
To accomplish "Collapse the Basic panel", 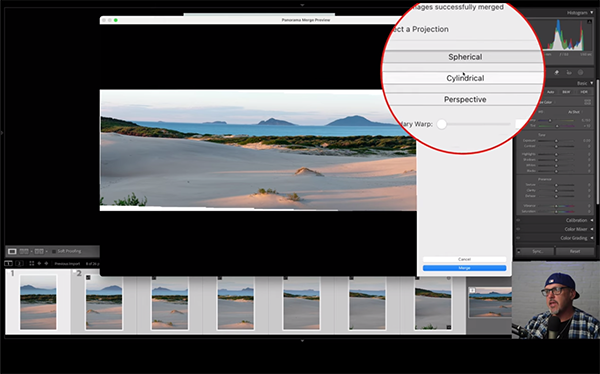I will coord(592,83).
